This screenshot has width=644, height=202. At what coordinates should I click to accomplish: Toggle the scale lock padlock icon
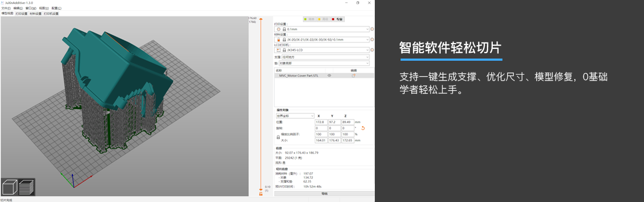click(278, 137)
